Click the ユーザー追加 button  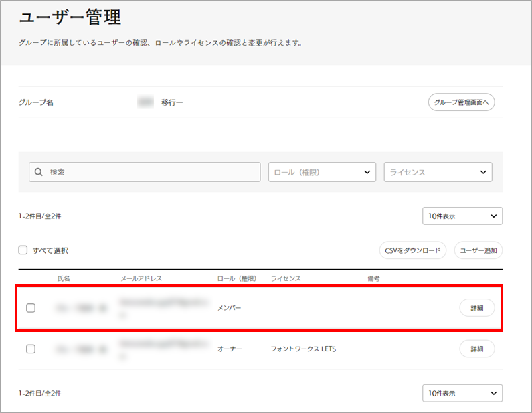(478, 250)
